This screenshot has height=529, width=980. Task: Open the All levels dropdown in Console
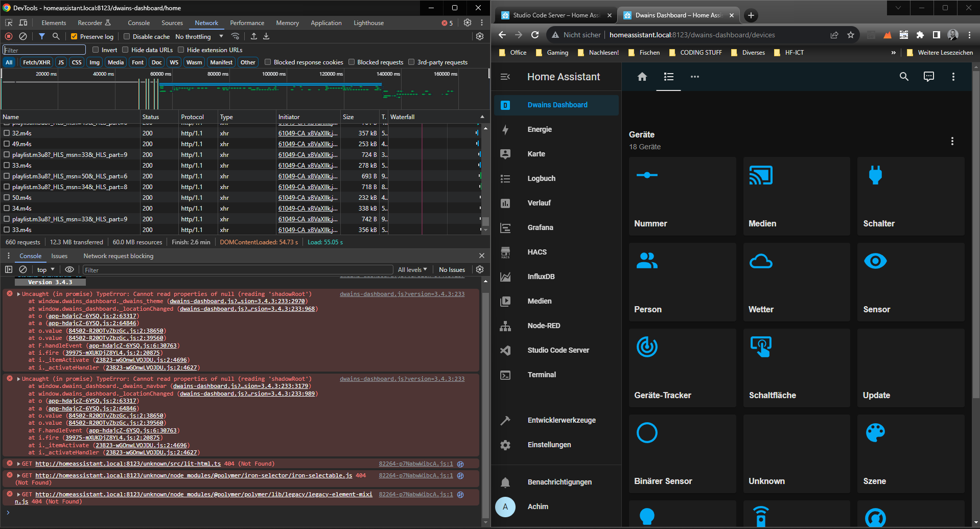click(x=412, y=269)
